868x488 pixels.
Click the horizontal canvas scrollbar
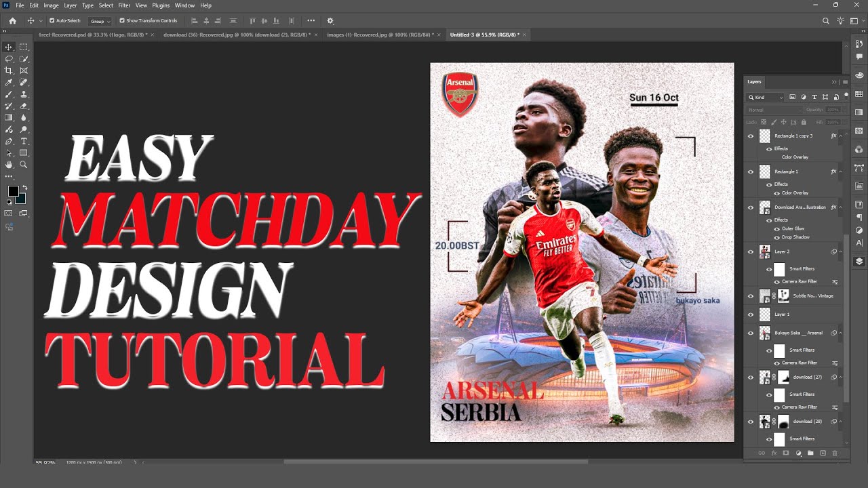pos(436,462)
